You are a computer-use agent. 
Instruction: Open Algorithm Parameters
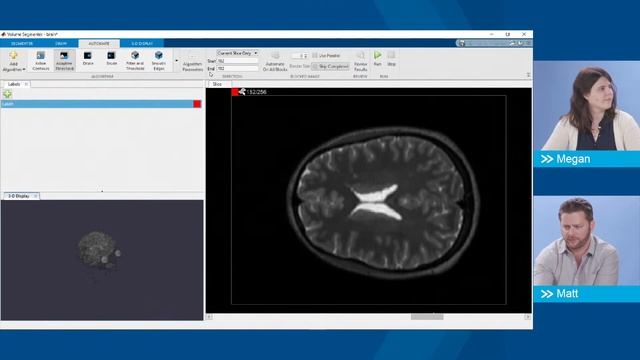click(192, 62)
